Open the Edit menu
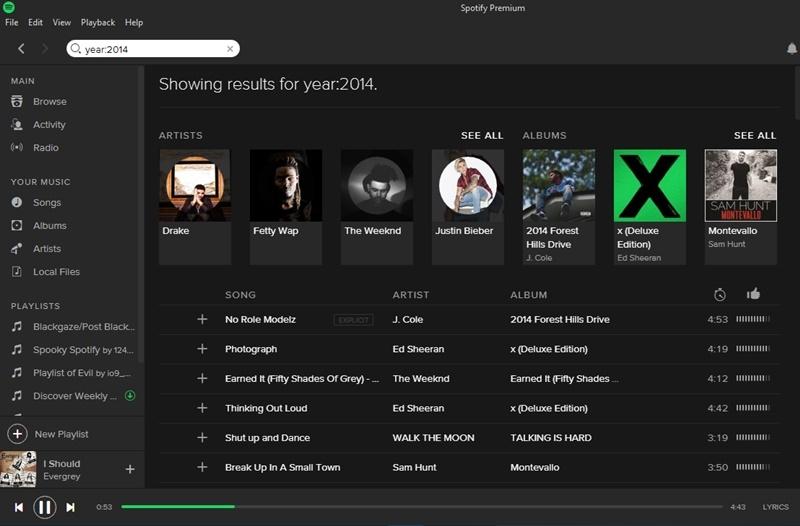Screen dimensions: 800x526 [35, 22]
